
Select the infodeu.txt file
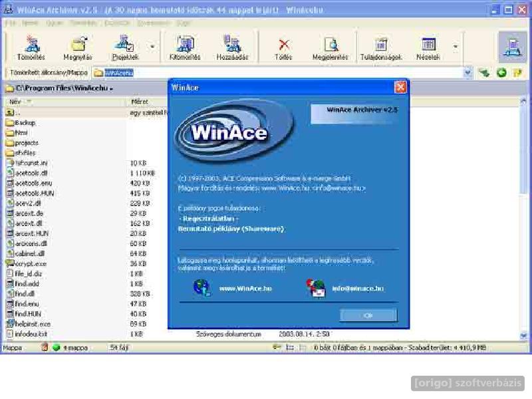point(27,334)
